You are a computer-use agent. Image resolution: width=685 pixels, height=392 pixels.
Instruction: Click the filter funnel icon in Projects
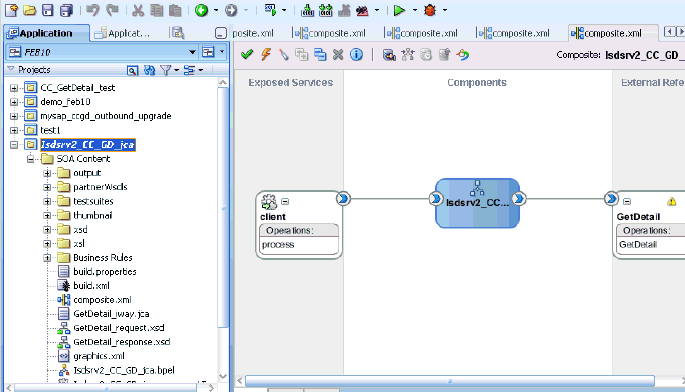pyautogui.click(x=166, y=70)
